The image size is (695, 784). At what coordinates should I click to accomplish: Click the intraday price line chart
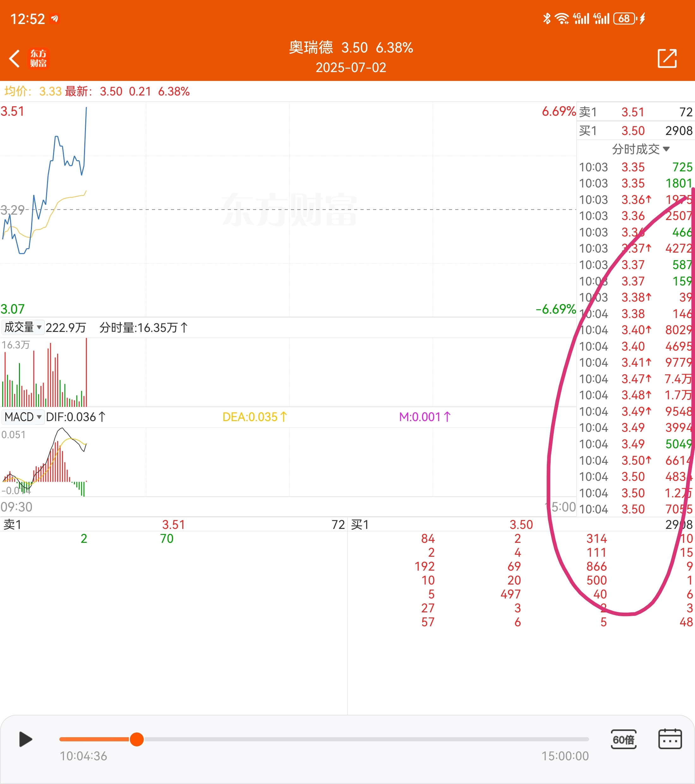coord(288,209)
